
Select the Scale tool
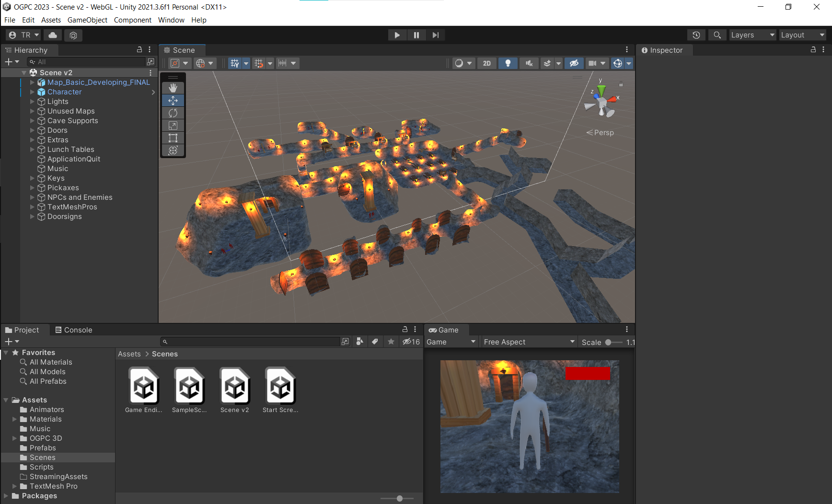pyautogui.click(x=173, y=126)
